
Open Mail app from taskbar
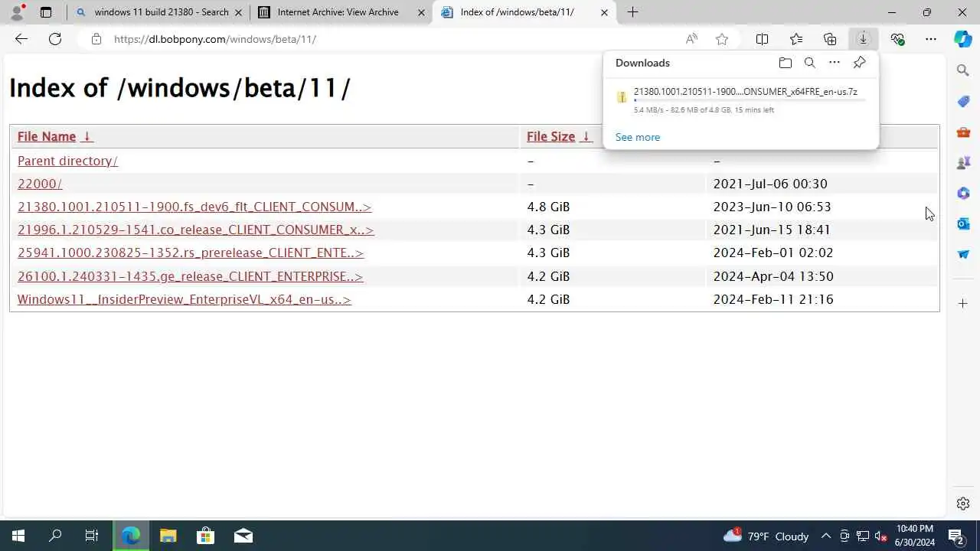243,536
